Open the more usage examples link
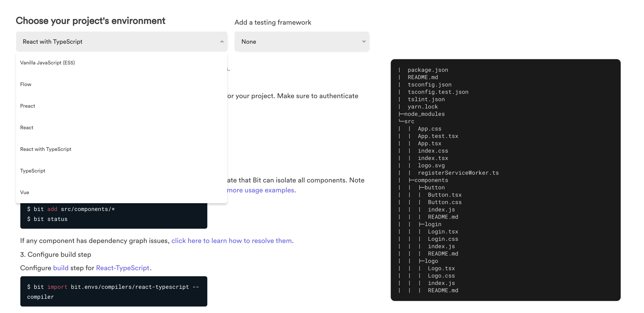The image size is (644, 313). click(260, 190)
